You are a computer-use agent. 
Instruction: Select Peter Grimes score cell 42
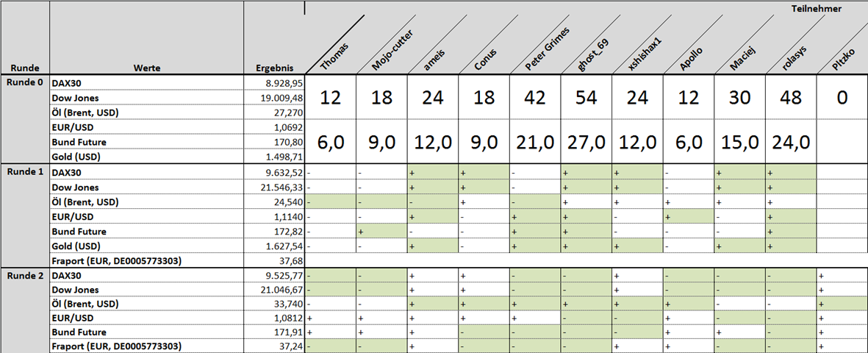point(535,98)
